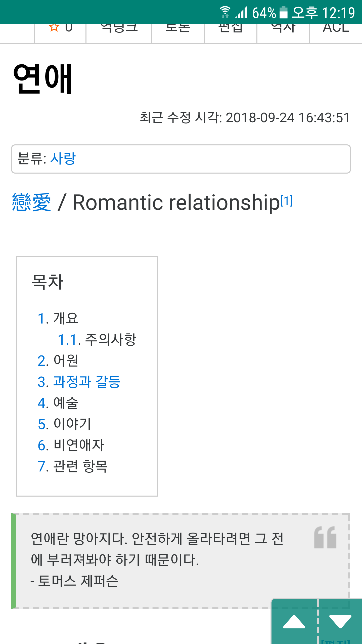Jump to top with up arrow

(x=294, y=622)
